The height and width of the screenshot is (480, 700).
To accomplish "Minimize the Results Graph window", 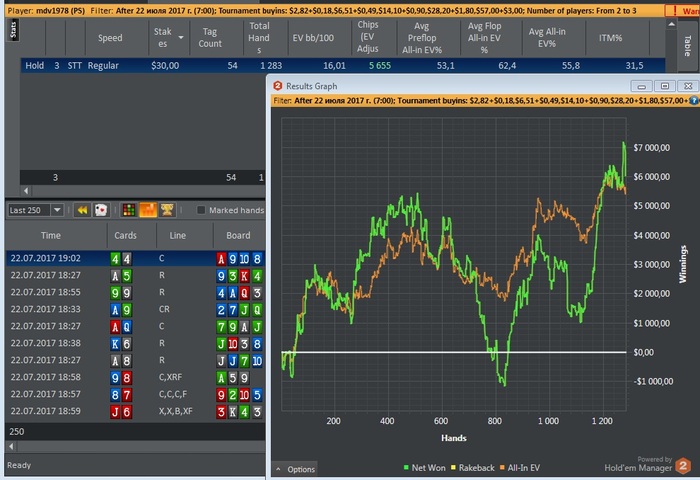I will click(642, 86).
